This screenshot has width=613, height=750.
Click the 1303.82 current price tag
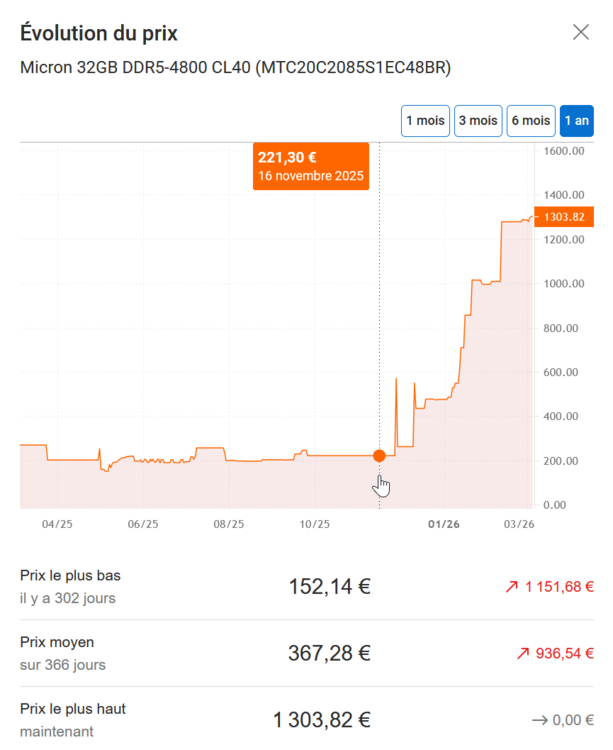[x=565, y=216]
